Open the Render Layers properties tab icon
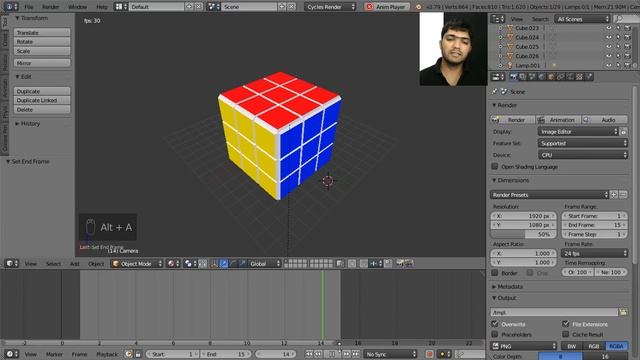 pos(522,77)
